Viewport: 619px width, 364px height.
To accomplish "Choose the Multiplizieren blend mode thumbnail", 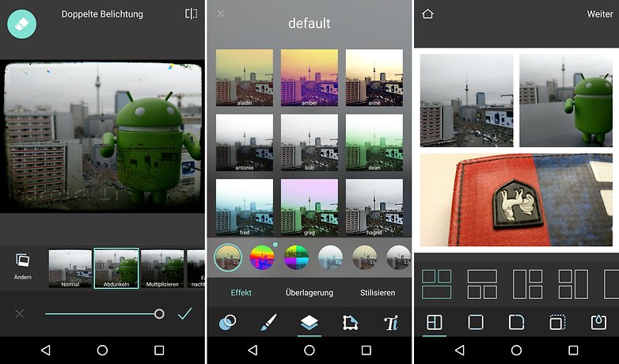I will point(162,268).
